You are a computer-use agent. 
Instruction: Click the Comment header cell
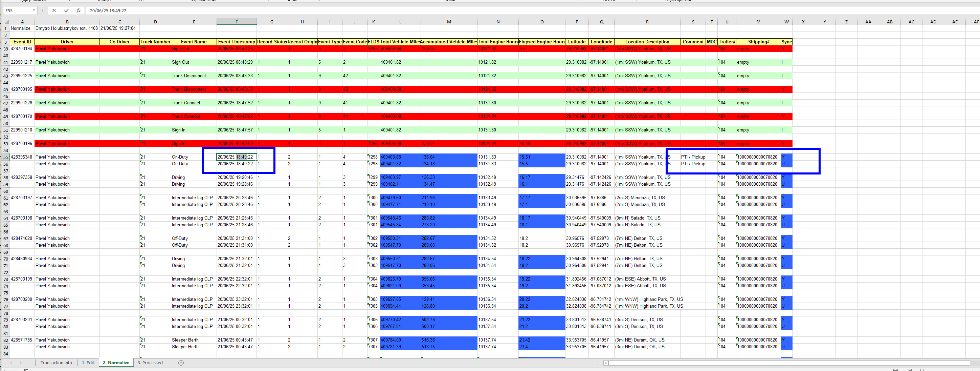693,42
